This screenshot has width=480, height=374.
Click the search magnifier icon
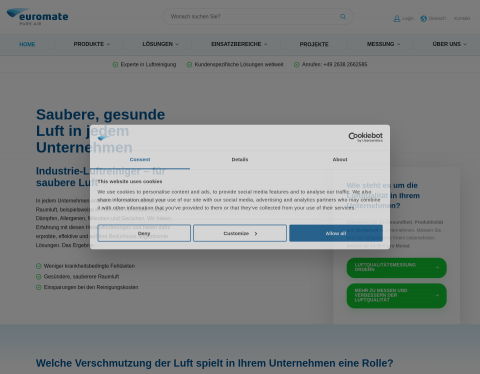coord(343,17)
